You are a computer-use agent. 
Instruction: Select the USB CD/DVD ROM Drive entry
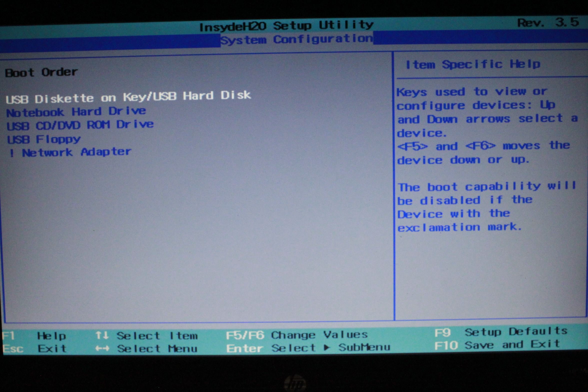click(x=80, y=125)
